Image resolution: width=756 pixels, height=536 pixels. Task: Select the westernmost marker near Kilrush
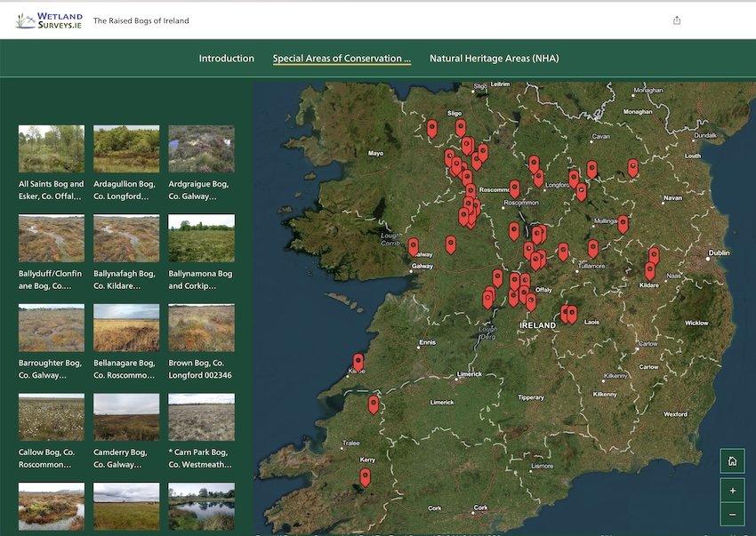(x=358, y=361)
